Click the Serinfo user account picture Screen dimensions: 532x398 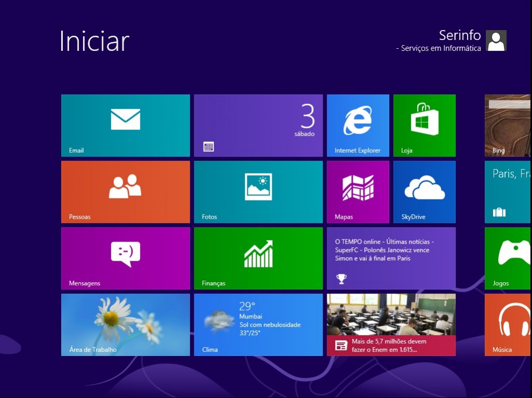pos(496,41)
